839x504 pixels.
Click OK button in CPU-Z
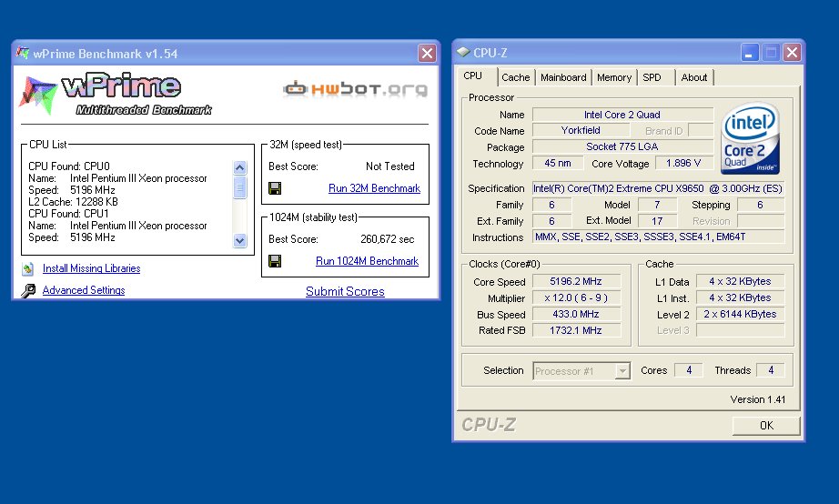[x=766, y=426]
